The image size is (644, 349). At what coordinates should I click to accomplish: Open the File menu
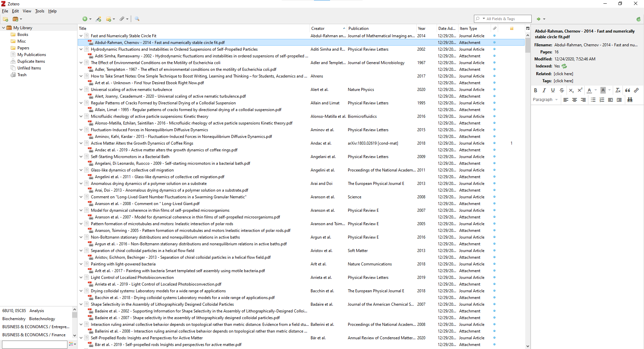click(5, 11)
